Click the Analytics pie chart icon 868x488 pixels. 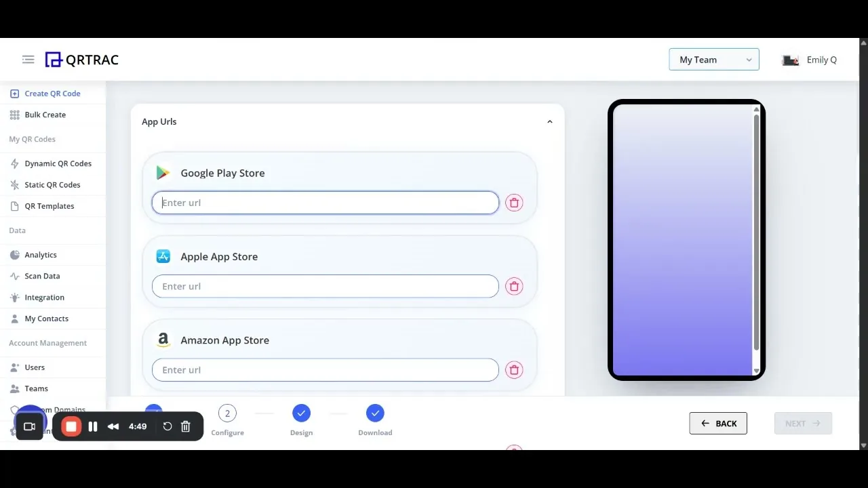14,255
